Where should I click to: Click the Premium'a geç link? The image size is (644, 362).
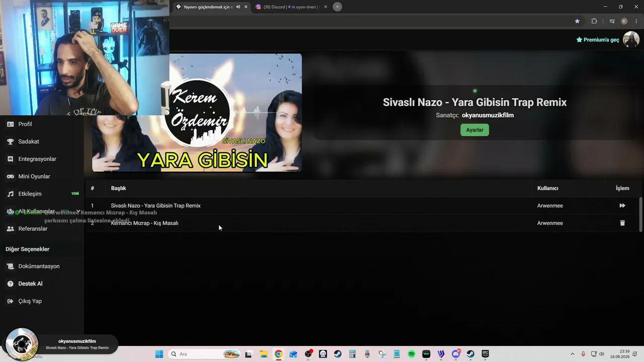tap(598, 40)
